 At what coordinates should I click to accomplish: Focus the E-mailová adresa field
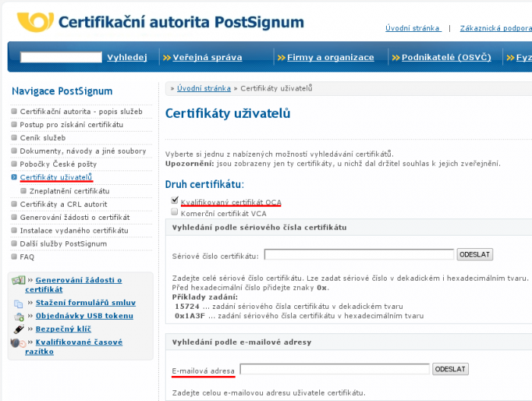click(x=334, y=369)
